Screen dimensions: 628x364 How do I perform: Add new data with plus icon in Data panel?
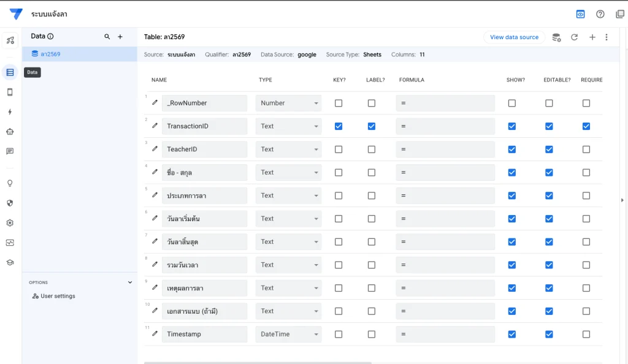120,37
